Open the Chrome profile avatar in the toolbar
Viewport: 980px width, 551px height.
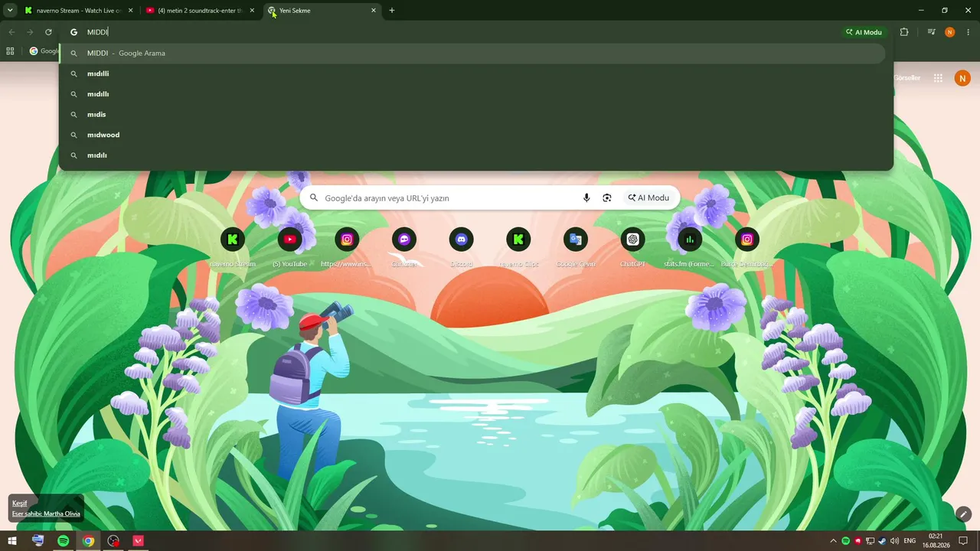coord(950,32)
